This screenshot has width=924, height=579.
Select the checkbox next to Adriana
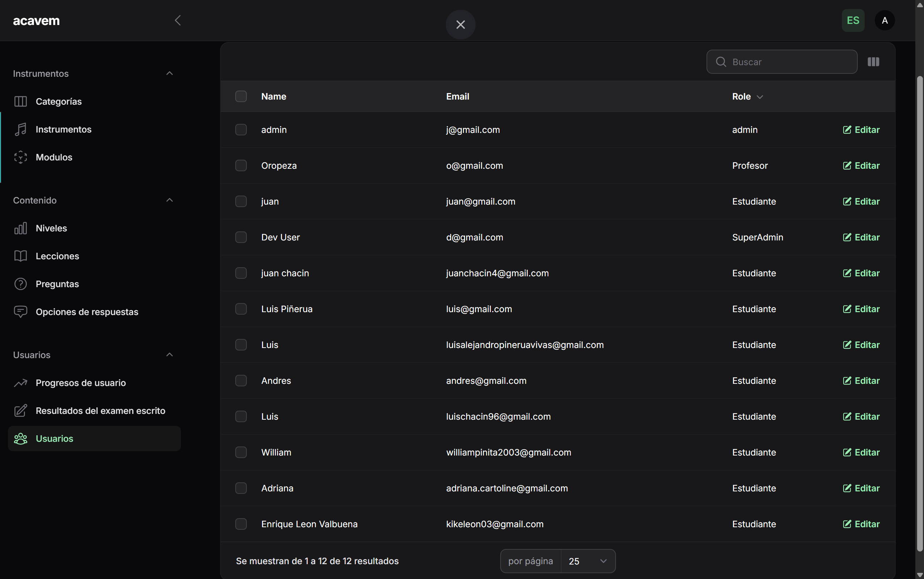pos(241,488)
